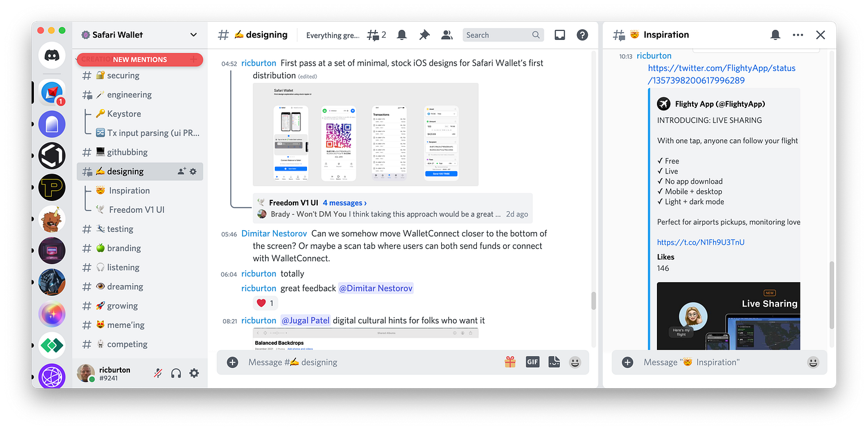The image size is (868, 430).
Task: Click the @Jugal Patel mention
Action: coord(305,320)
